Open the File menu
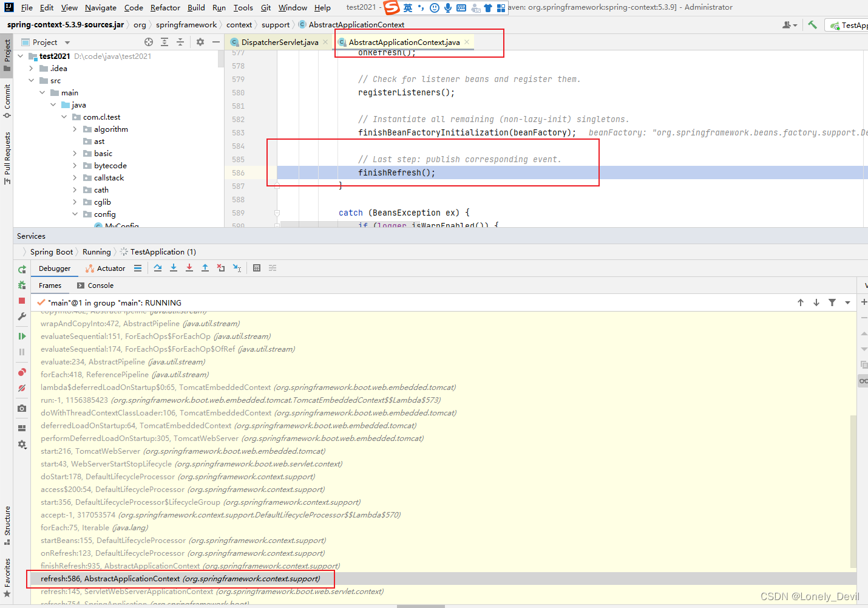This screenshot has height=608, width=868. click(x=27, y=7)
